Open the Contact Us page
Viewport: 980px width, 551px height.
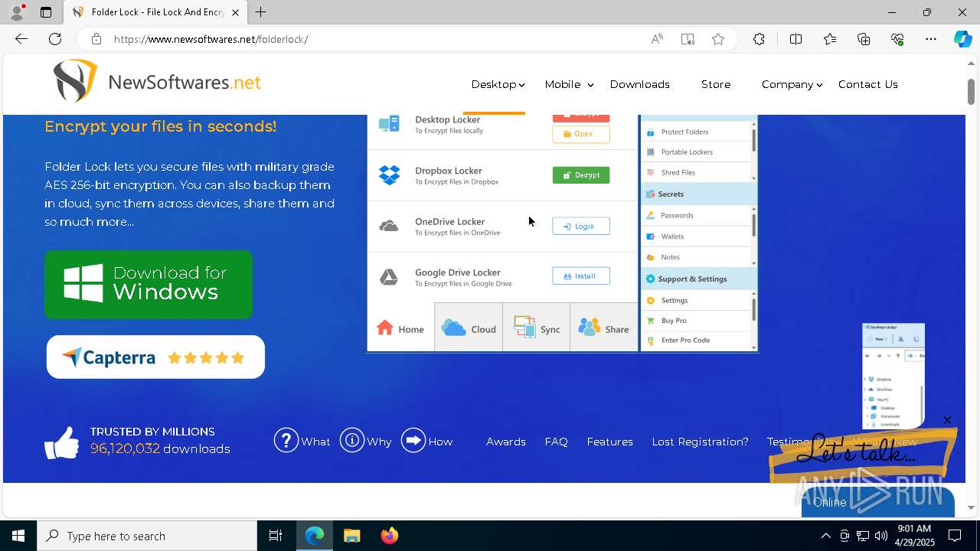pyautogui.click(x=868, y=84)
